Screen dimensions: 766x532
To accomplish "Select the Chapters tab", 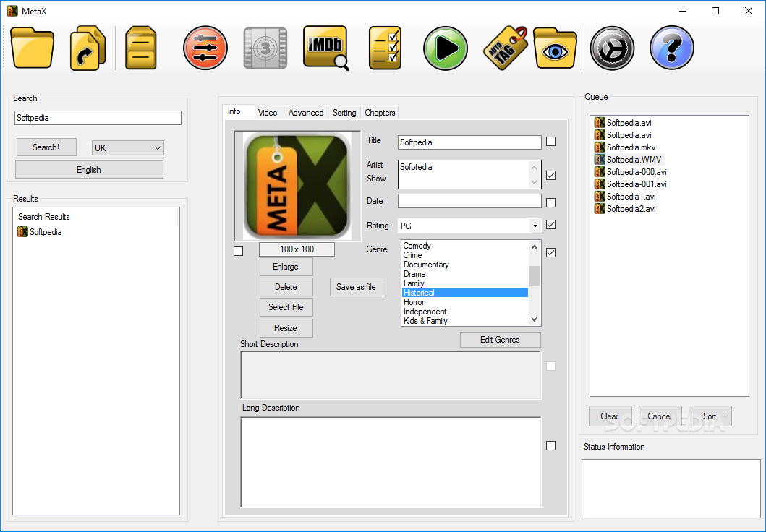I will pos(380,113).
